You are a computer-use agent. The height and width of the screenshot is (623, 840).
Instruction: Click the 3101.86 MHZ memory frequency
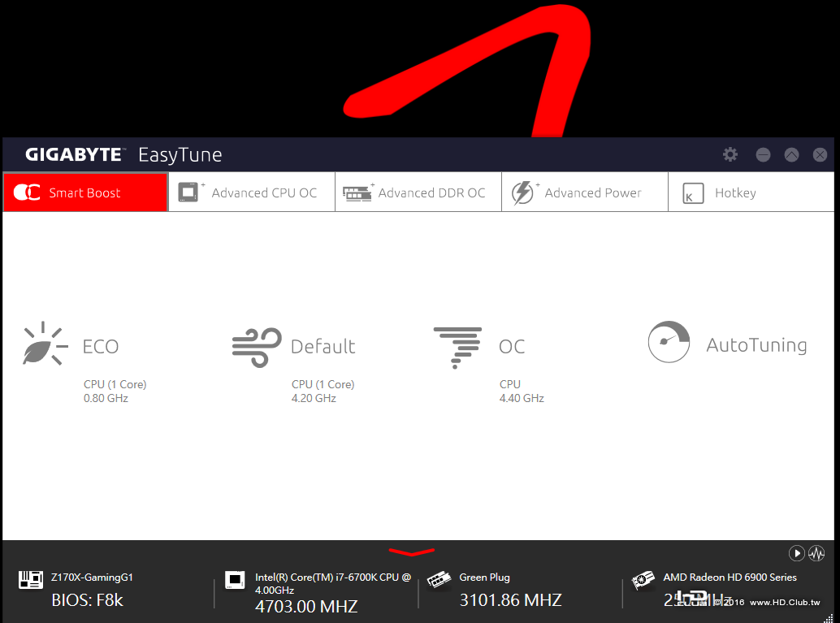(510, 600)
